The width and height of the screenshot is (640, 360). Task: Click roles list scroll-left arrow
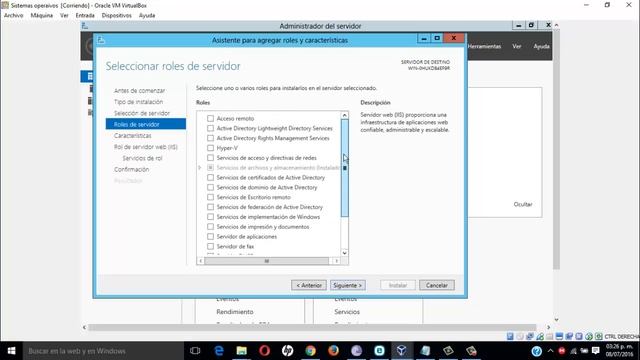pos(200,261)
